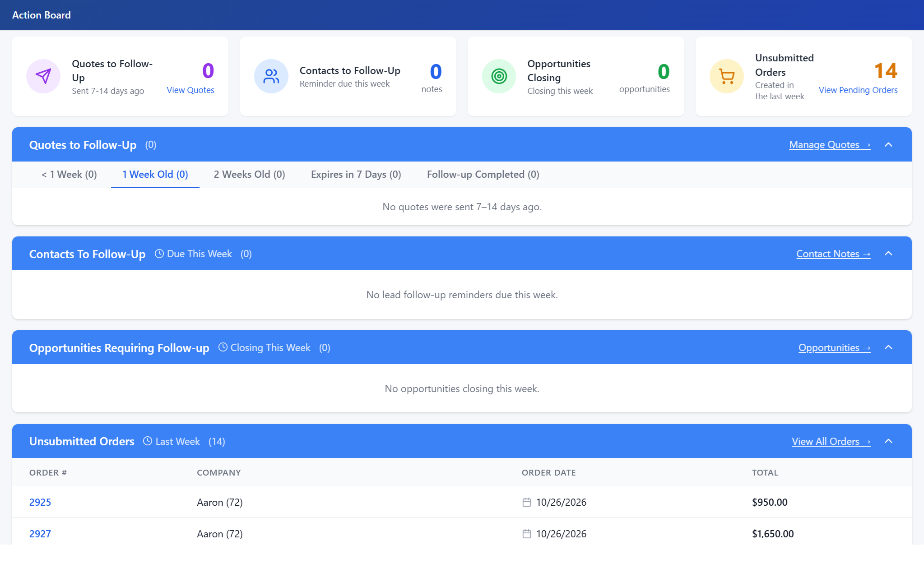Click the purple paper-plane Quotes to Follow-Up icon
The width and height of the screenshot is (924, 573).
43,76
